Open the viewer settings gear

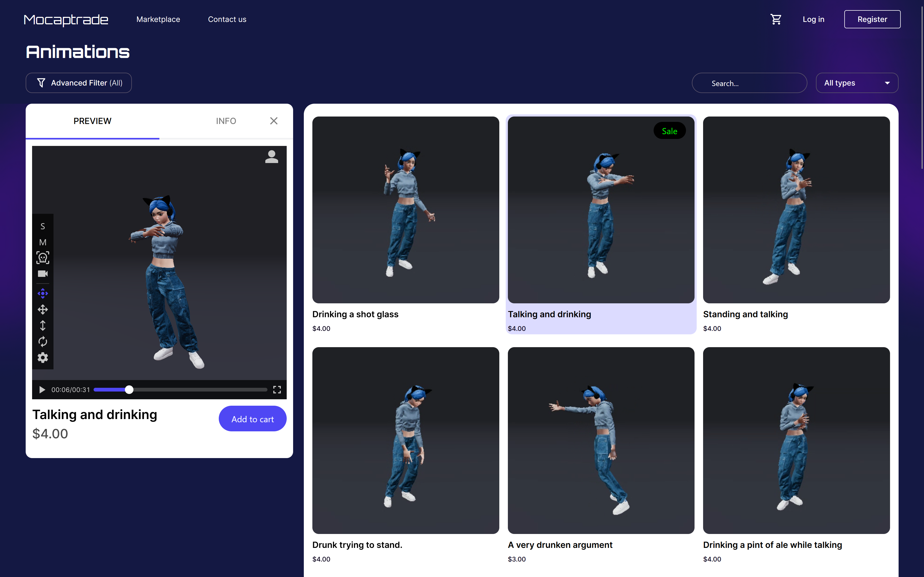43,358
